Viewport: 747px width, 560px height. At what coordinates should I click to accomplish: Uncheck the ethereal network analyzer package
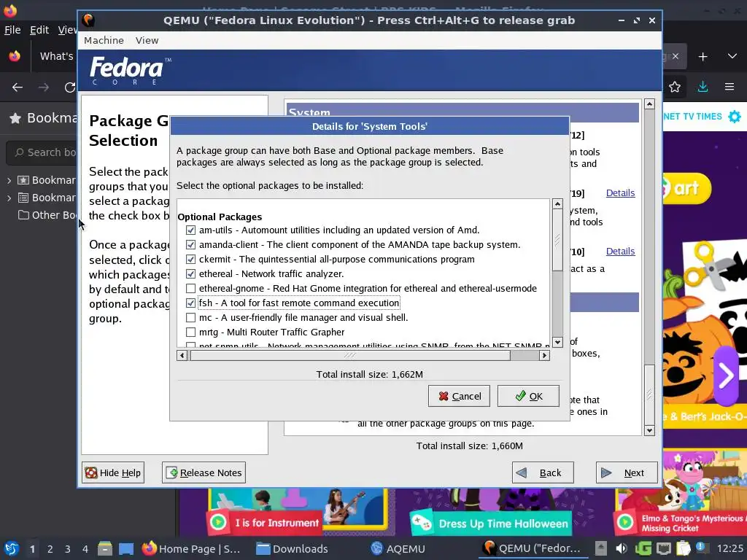pos(190,274)
